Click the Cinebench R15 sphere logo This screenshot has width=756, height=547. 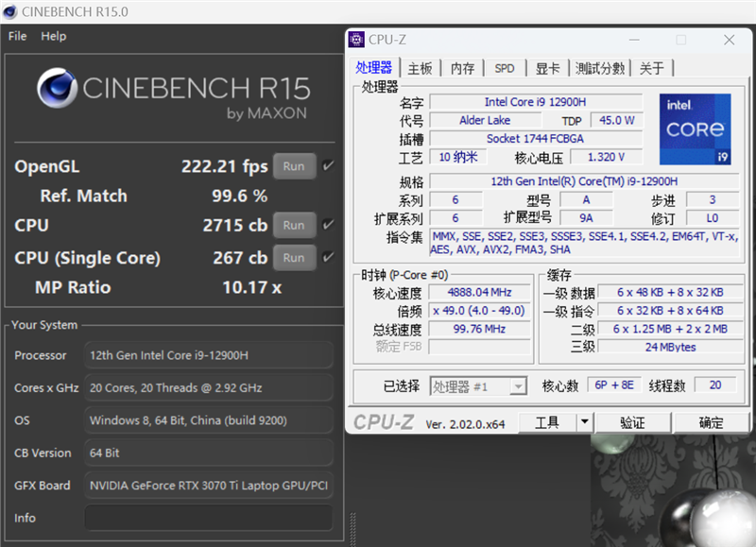pos(57,88)
